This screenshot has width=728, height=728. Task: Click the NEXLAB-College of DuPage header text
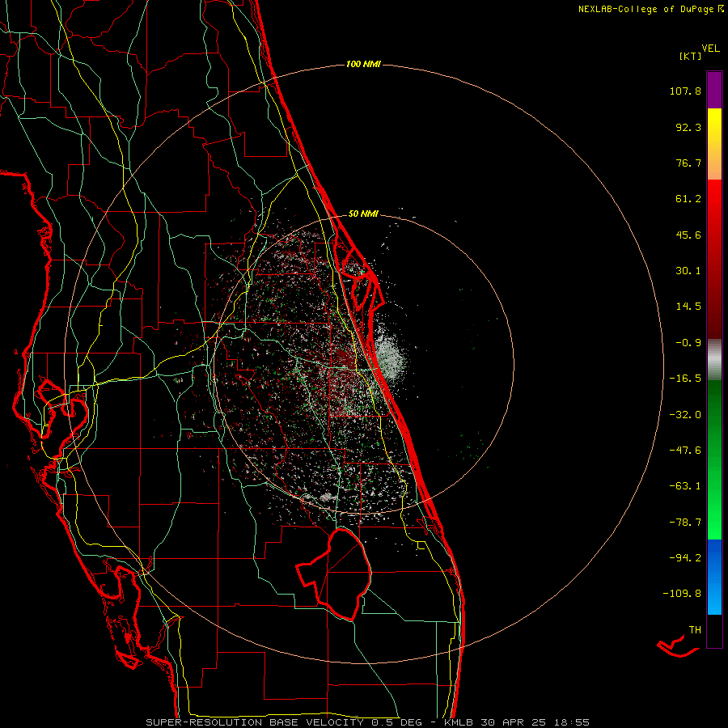(650, 9)
